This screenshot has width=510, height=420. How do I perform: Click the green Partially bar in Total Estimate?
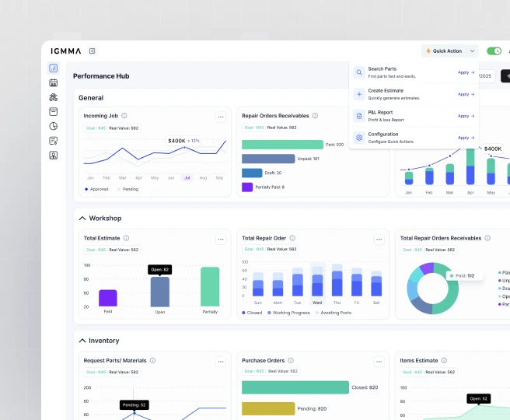[210, 287]
